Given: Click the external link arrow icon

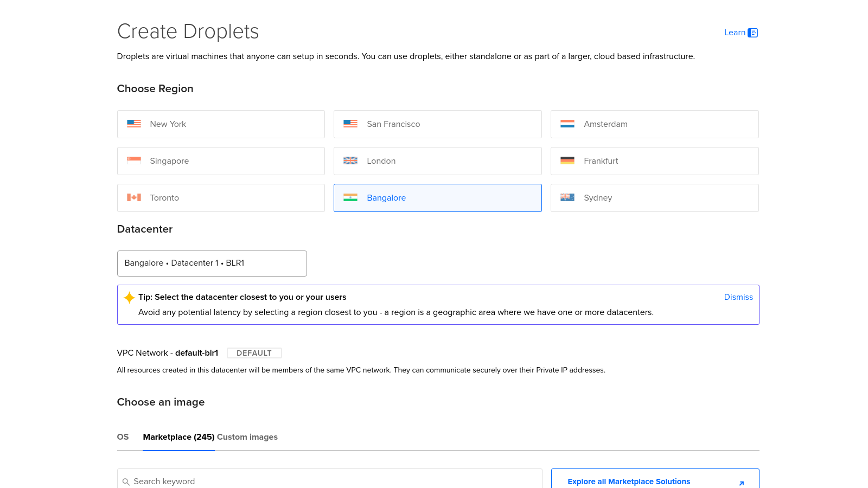Looking at the screenshot, I should (x=742, y=483).
